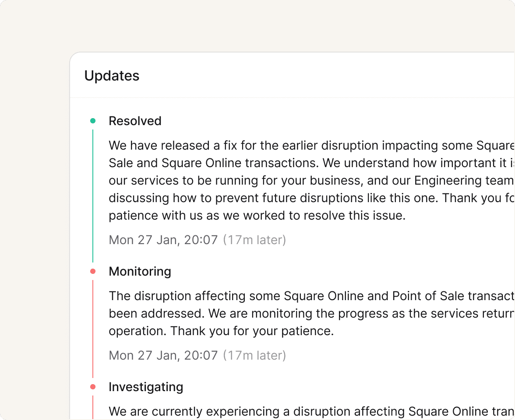Click the "patience with us as we worked" line
The image size is (515, 420).
coord(257,215)
